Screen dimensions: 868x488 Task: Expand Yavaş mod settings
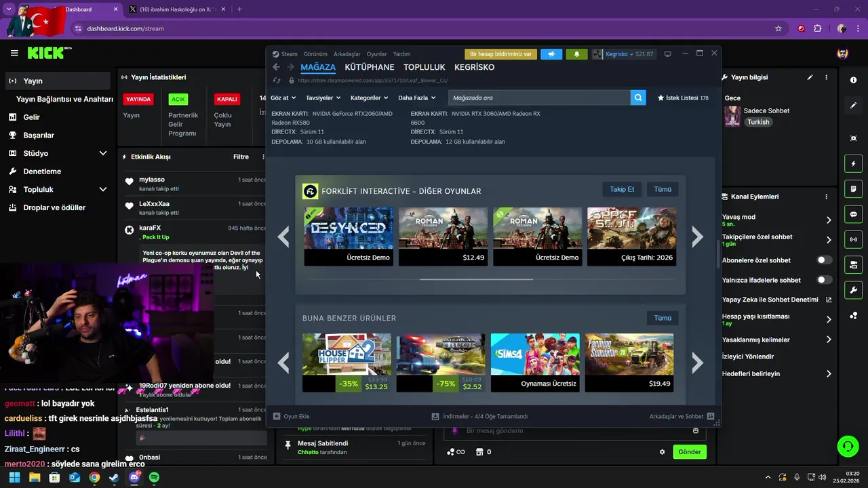829,220
